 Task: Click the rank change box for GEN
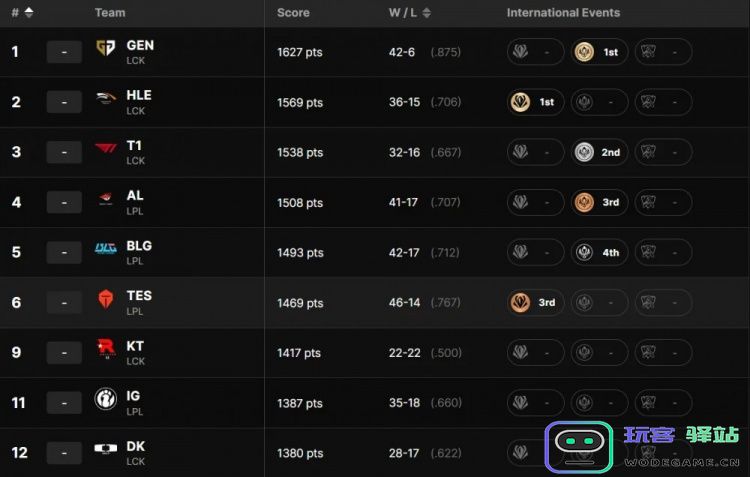click(x=64, y=52)
